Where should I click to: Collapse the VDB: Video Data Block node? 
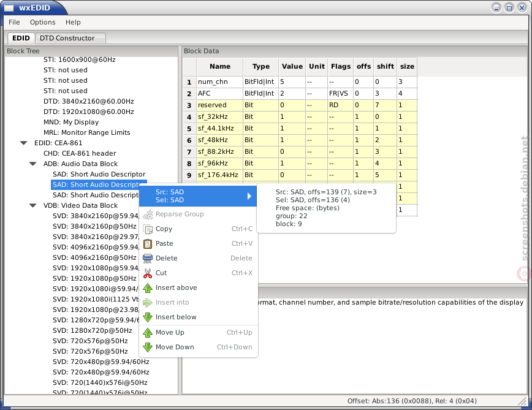tap(33, 205)
